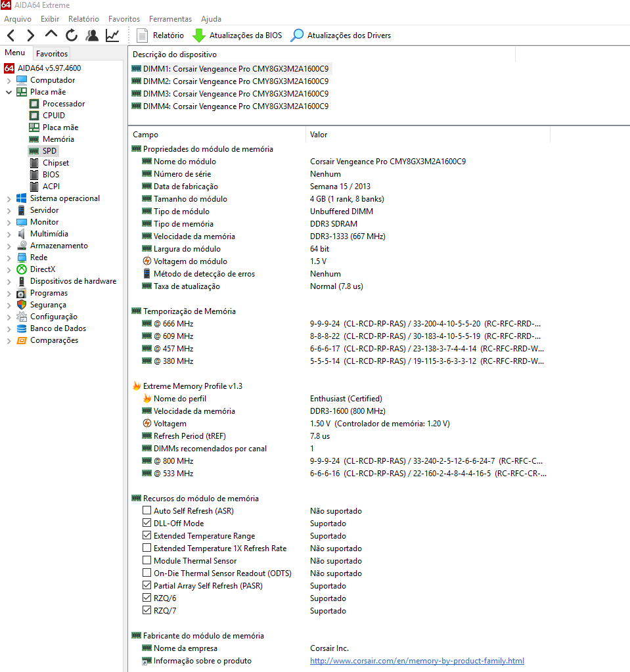Toggle Extended Temperature 1X Refresh Rate checkbox
The height and width of the screenshot is (672, 630).
point(146,548)
